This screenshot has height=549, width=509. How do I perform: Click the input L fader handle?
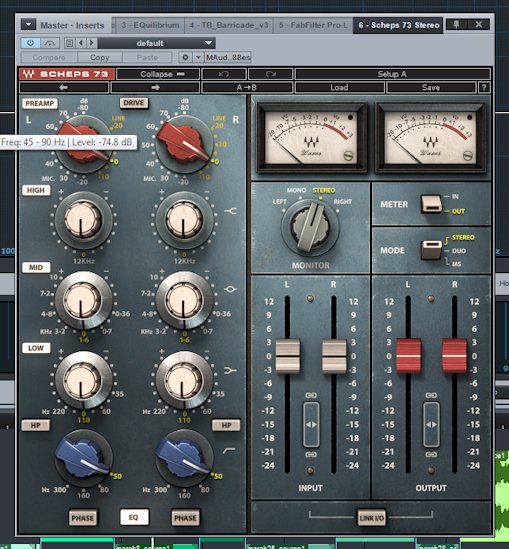tap(288, 356)
